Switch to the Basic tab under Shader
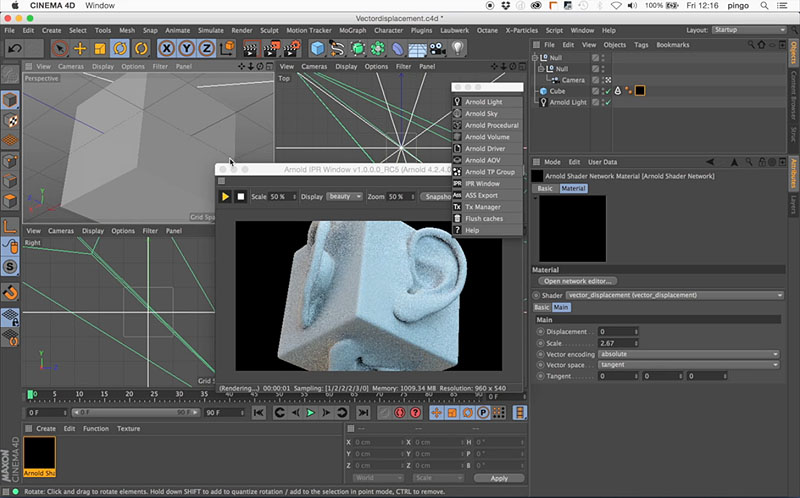This screenshot has width=800, height=498. click(x=540, y=307)
